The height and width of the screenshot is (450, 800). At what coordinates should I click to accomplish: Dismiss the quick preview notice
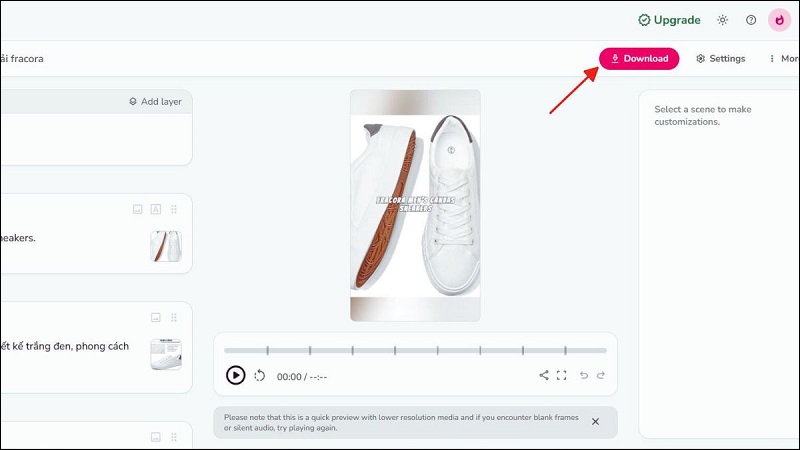click(595, 421)
